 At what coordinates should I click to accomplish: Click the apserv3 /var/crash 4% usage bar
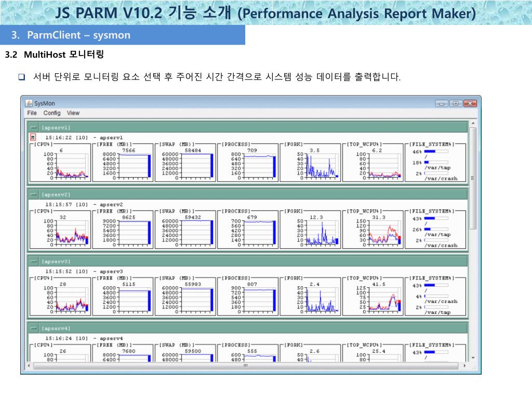point(436,296)
